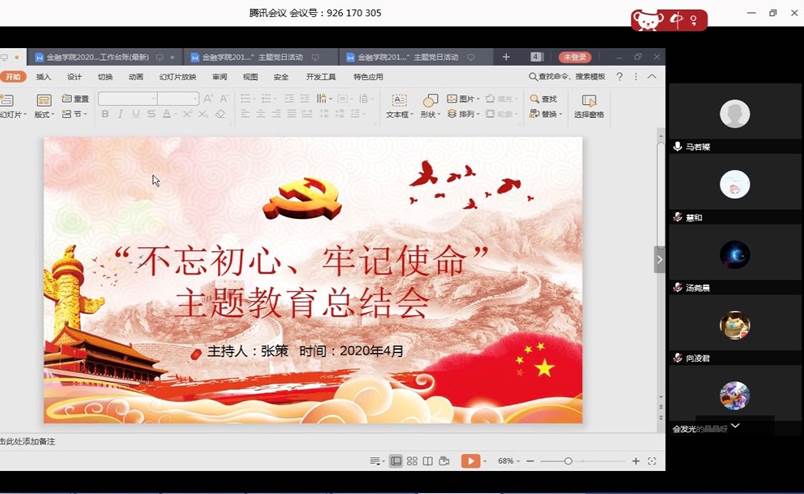Open the 视图 (View) ribbon tab
The height and width of the screenshot is (494, 804).
coord(250,76)
